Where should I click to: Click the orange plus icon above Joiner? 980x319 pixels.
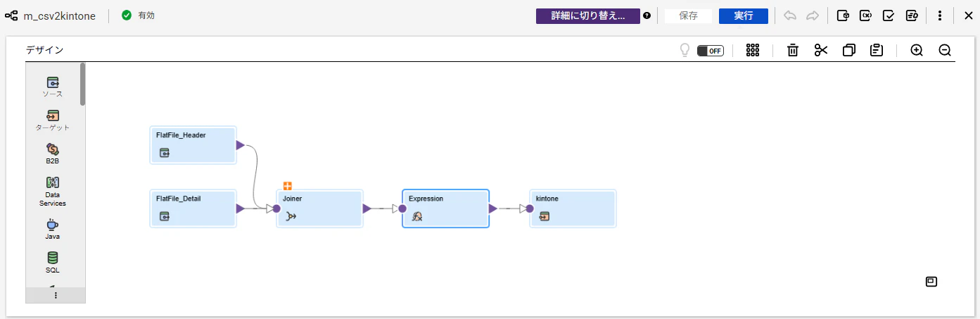click(x=288, y=186)
